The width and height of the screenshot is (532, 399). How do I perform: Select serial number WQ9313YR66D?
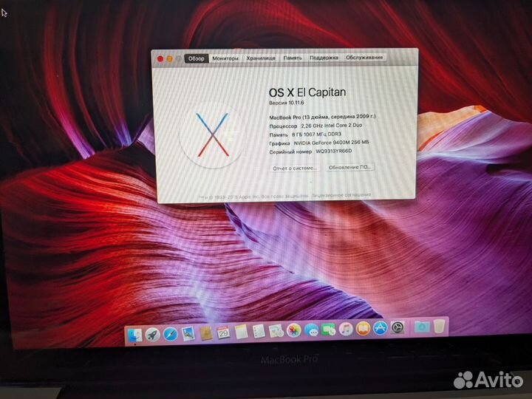[334, 151]
